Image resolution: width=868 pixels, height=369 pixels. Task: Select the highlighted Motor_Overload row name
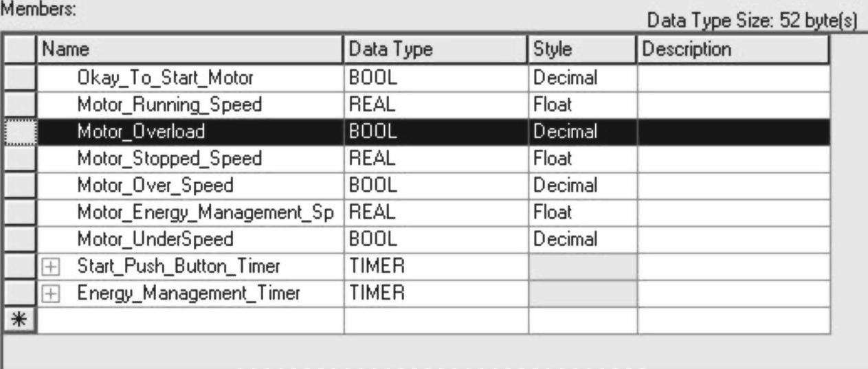(141, 131)
